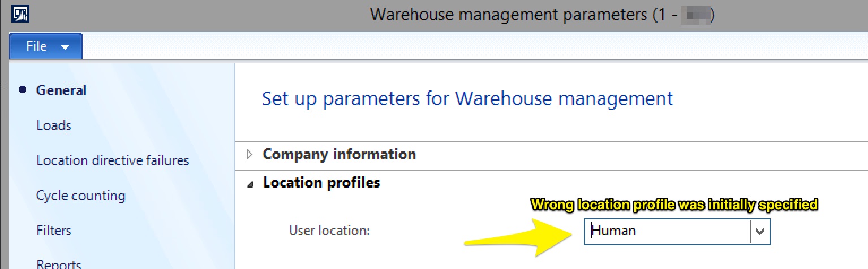The image size is (868, 269).
Task: Click the Location profiles header text
Action: click(x=321, y=183)
